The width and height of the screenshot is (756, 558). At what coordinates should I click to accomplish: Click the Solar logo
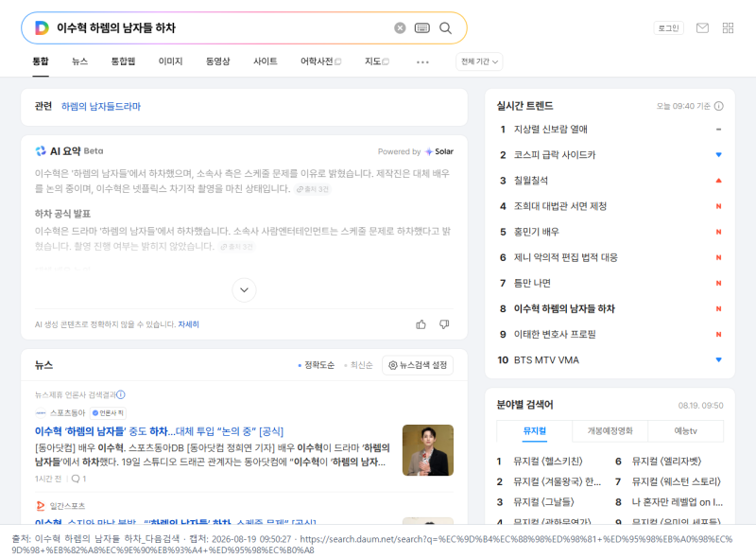pyautogui.click(x=439, y=151)
